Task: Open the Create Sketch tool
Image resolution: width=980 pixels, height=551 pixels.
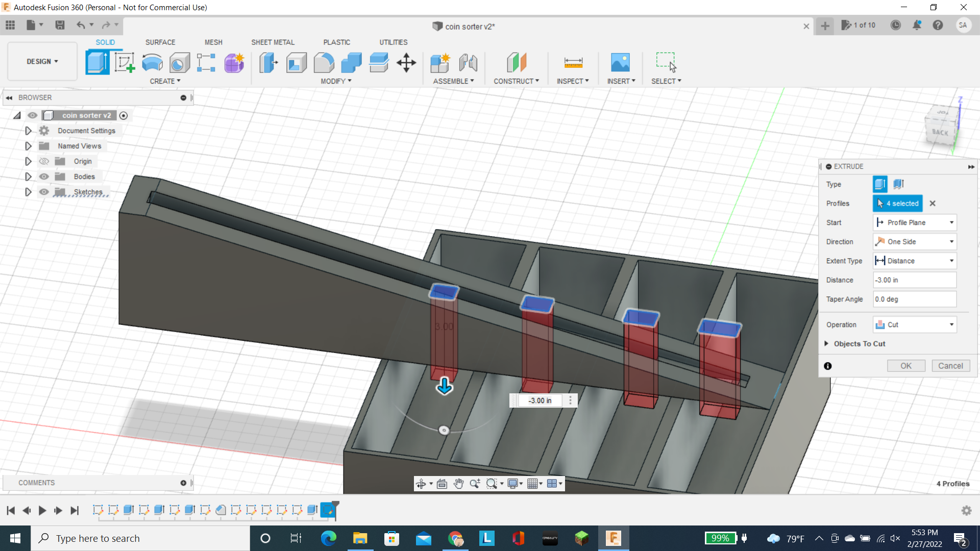Action: coord(125,62)
